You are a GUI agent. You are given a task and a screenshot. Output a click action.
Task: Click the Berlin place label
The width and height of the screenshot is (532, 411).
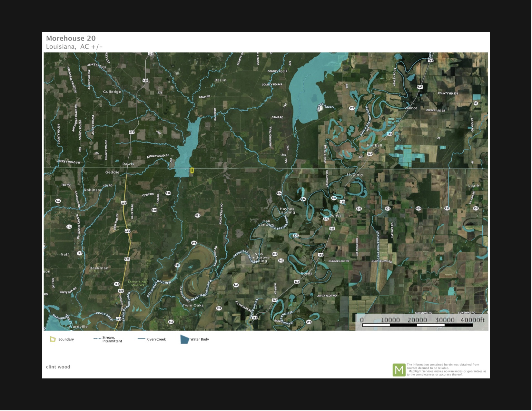click(221, 80)
